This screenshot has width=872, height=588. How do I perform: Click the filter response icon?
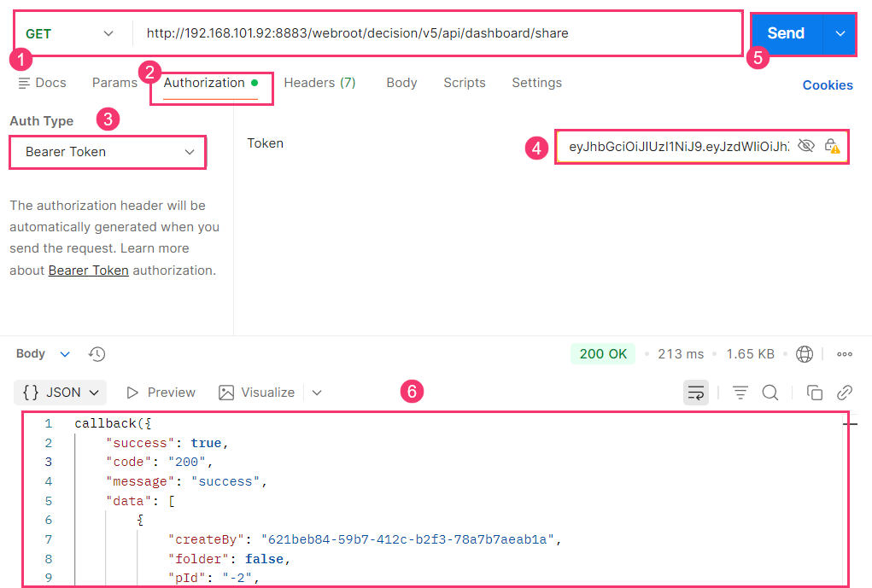coord(740,393)
